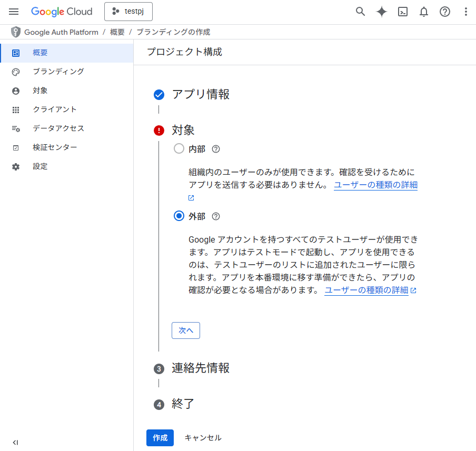Click help icon next to 内部
476x451 pixels.
[215, 149]
